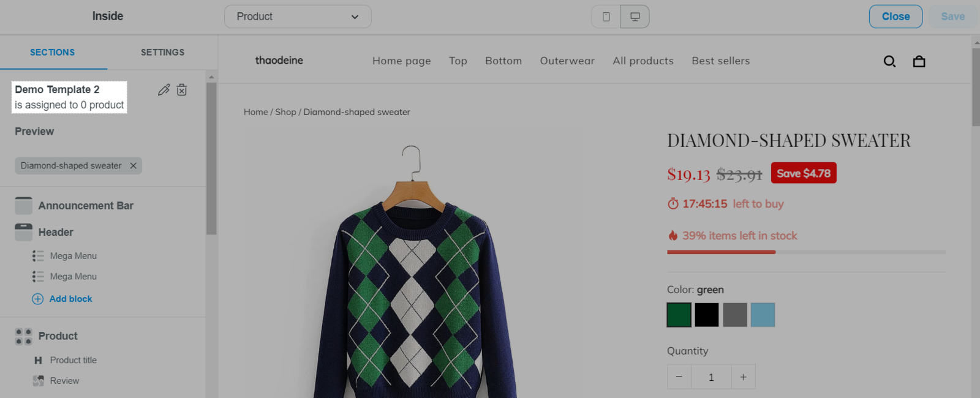Remove Diamond-shaped sweater preview tag

tap(133, 166)
